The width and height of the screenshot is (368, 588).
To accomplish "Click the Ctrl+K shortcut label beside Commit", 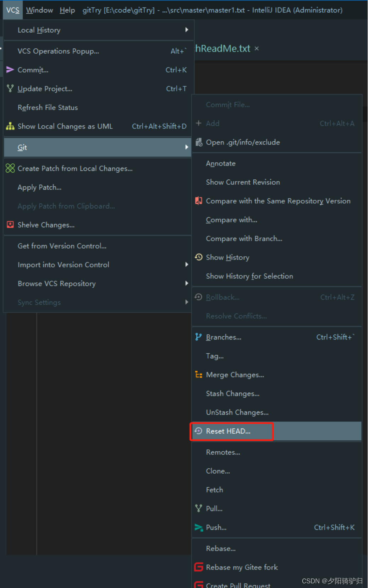I will coord(176,70).
